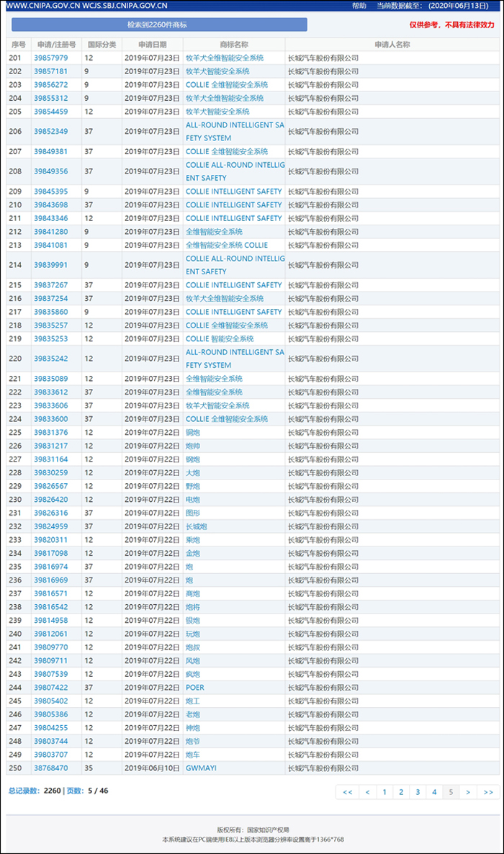Jump to page 4

pos(434,792)
